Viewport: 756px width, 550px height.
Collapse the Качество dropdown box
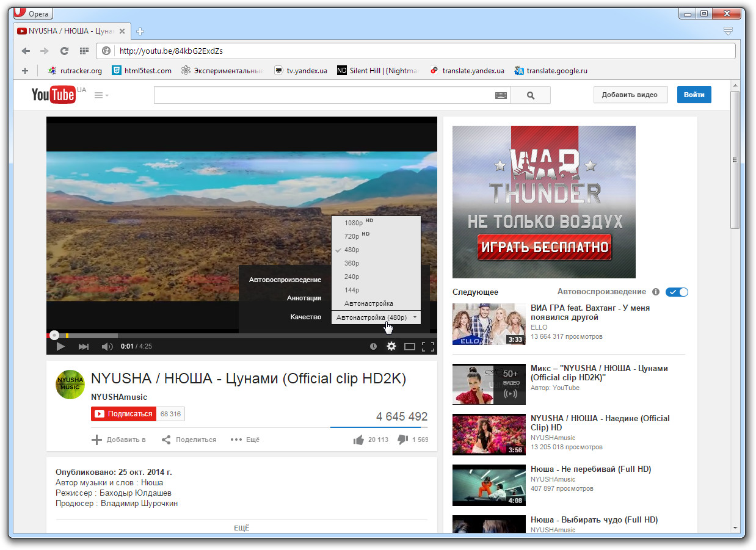pyautogui.click(x=376, y=317)
